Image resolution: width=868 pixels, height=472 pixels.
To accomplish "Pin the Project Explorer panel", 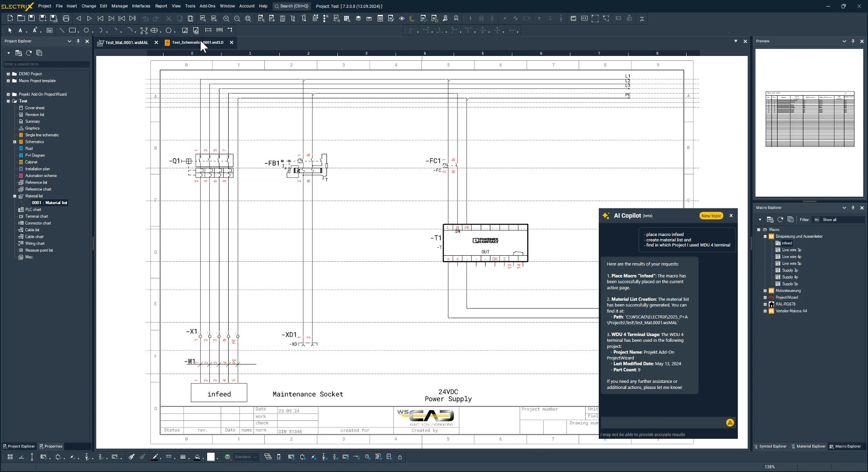I will click(78, 41).
